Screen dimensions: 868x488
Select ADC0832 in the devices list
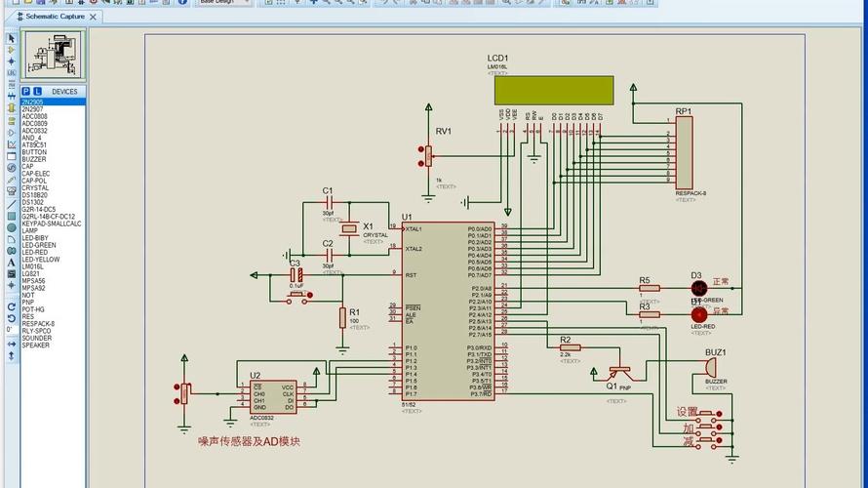point(53,132)
